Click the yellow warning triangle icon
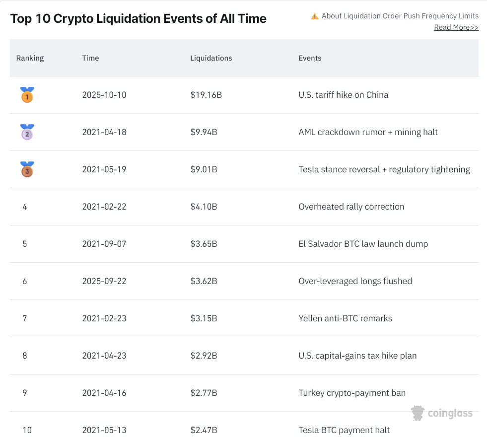 point(314,15)
